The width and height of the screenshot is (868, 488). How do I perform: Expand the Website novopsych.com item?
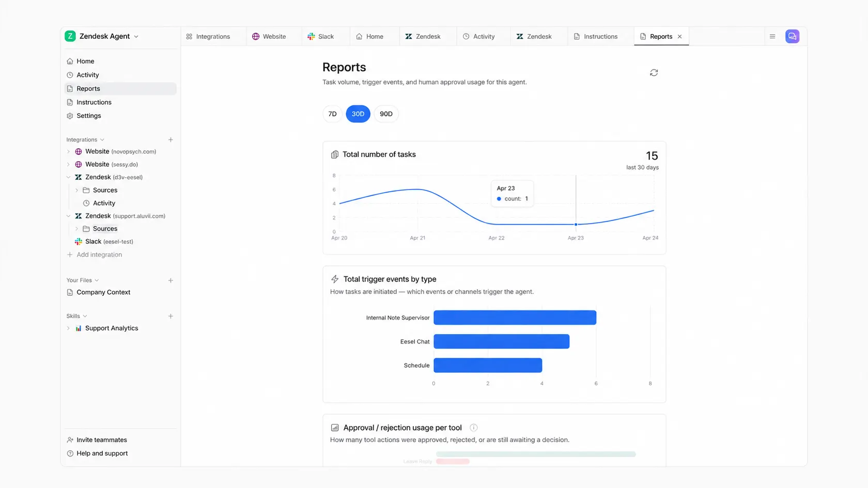click(68, 152)
